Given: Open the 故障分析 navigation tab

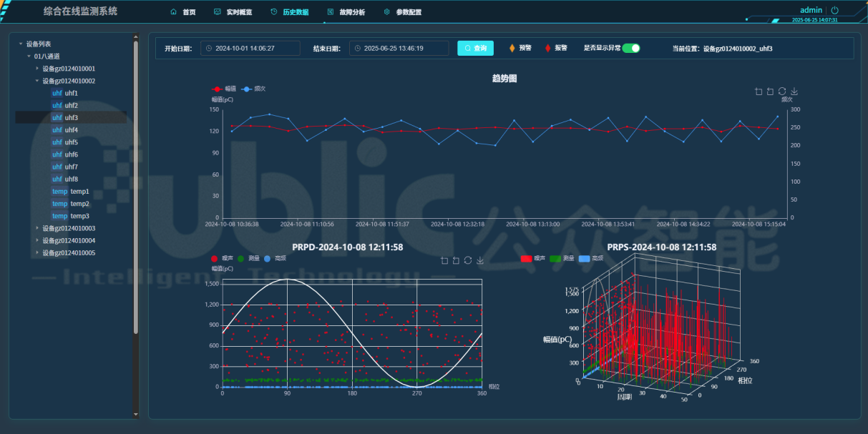Looking at the screenshot, I should 346,12.
